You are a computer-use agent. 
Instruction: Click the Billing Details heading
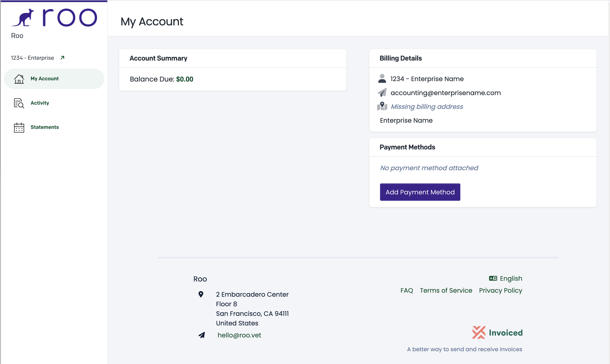pyautogui.click(x=401, y=58)
